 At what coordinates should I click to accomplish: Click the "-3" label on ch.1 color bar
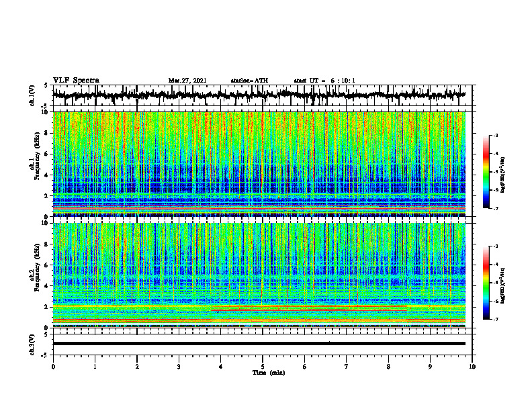[x=495, y=136]
